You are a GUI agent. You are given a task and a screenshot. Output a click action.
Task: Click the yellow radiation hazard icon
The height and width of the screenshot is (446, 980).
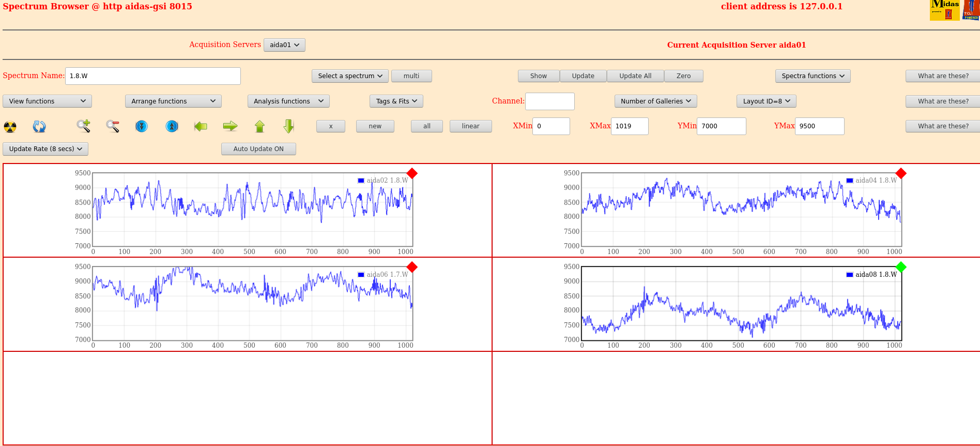click(x=10, y=126)
